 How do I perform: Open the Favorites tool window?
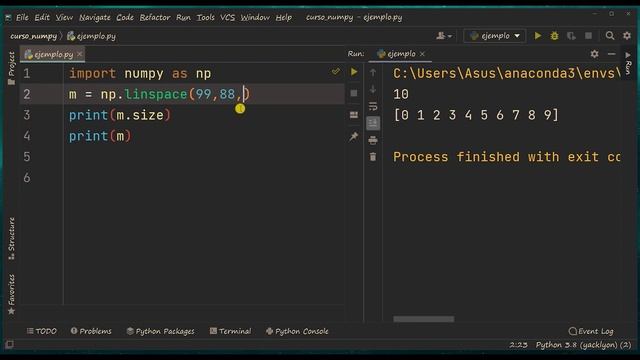(11, 295)
